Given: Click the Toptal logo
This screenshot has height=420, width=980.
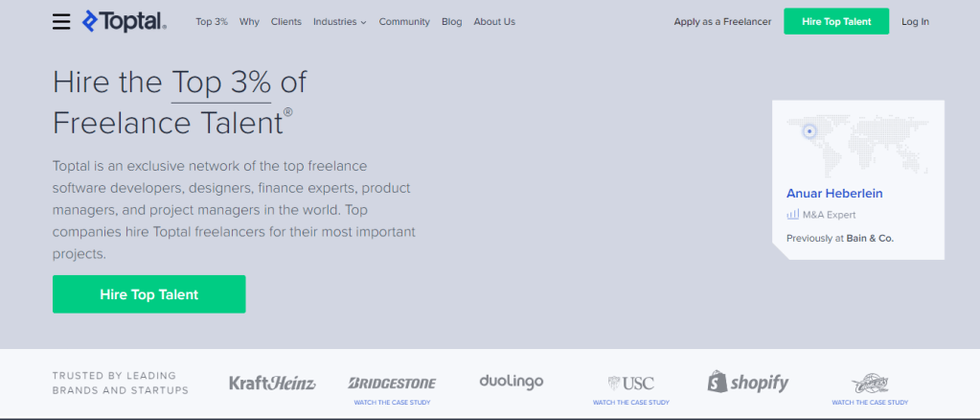Looking at the screenshot, I should pyautogui.click(x=125, y=21).
